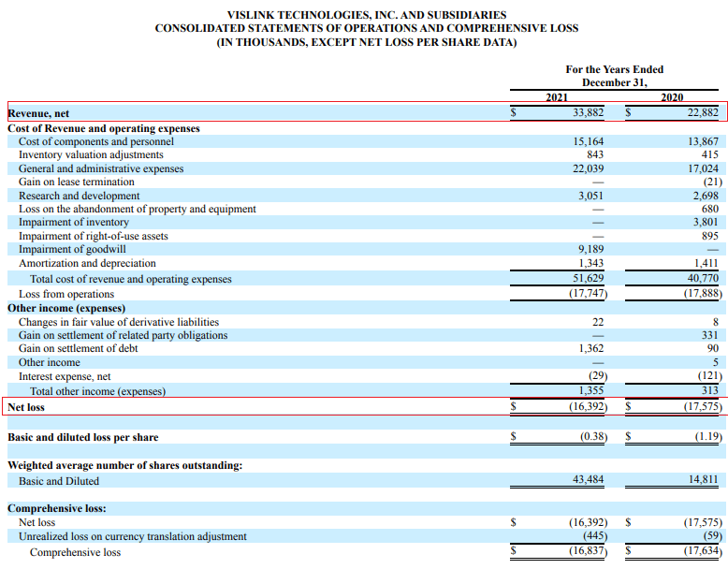The height and width of the screenshot is (569, 728).
Task: Click 'Impairment of goodwill' label
Action: pos(72,249)
